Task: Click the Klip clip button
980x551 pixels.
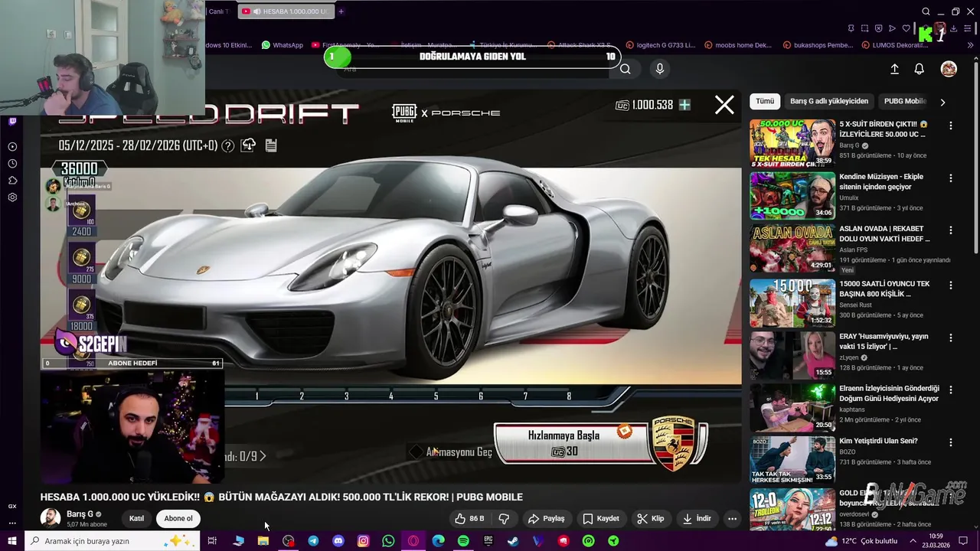Action: [651, 518]
